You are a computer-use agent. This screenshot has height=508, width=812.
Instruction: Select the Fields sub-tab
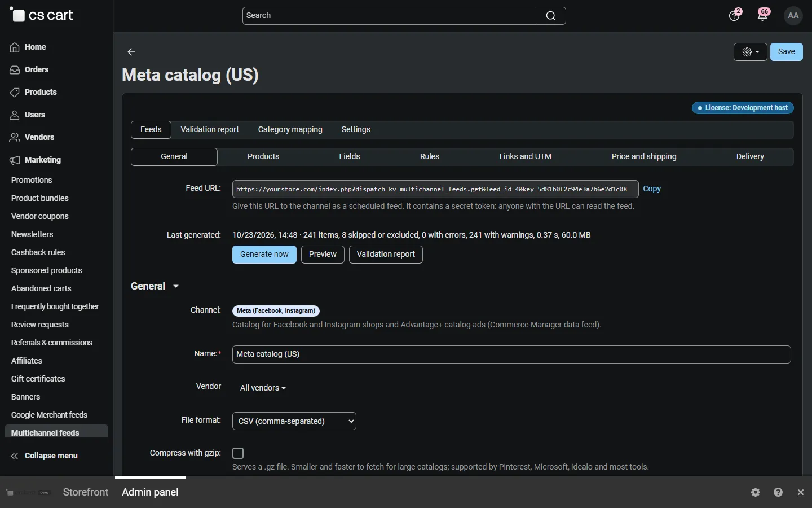coord(350,157)
